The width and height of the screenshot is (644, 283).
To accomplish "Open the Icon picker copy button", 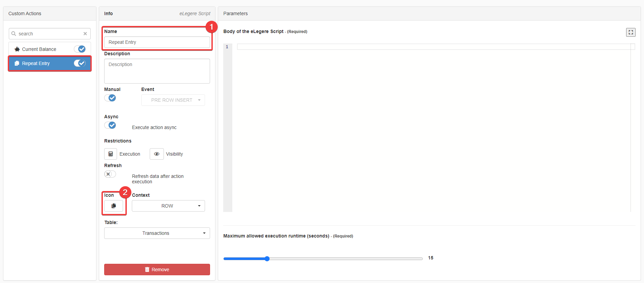I will (x=114, y=206).
